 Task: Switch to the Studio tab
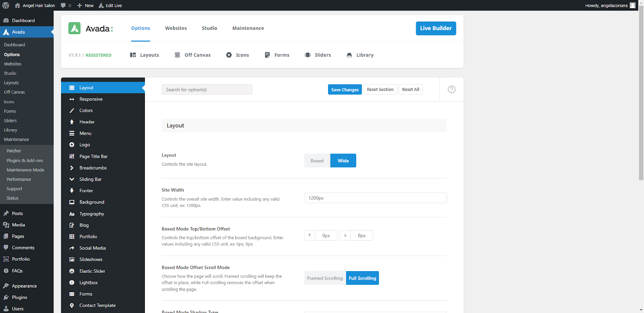tap(210, 28)
